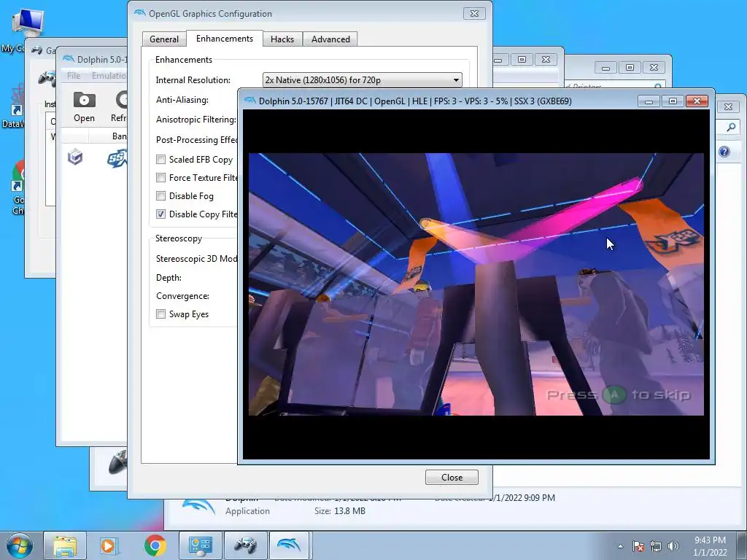Image resolution: width=747 pixels, height=560 pixels.
Task: Maximize the SSX 3 game window
Action: [673, 101]
